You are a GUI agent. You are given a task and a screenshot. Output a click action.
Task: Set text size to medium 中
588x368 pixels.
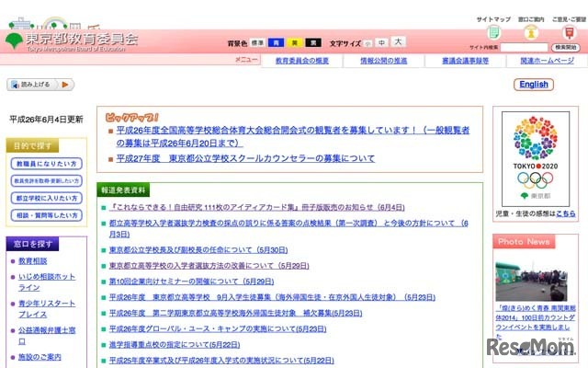[x=381, y=43]
